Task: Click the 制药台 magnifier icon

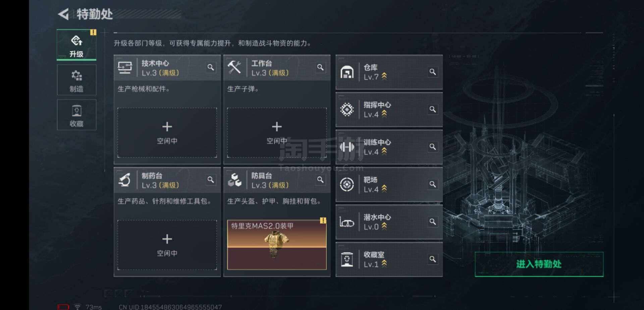Action: [211, 180]
